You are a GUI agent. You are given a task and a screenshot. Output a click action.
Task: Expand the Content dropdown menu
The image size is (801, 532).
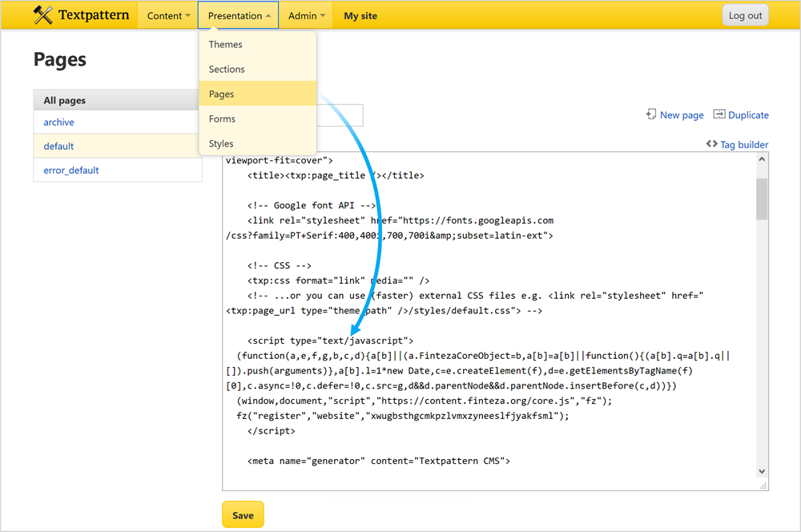coord(168,15)
